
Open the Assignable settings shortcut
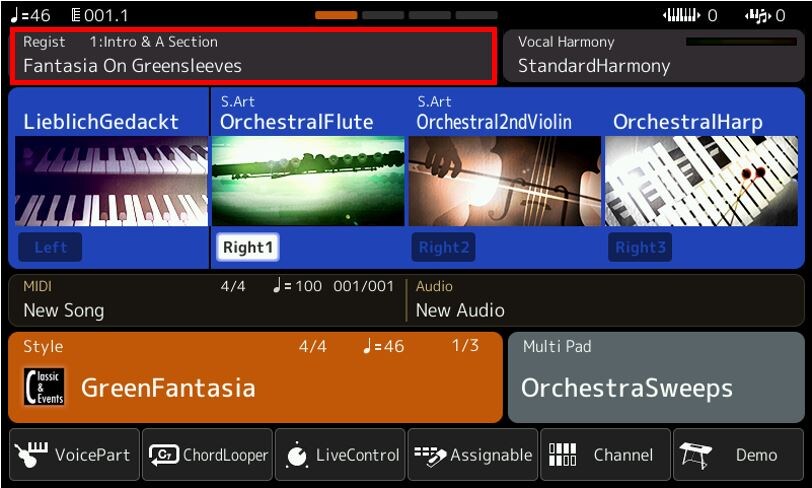[428, 455]
